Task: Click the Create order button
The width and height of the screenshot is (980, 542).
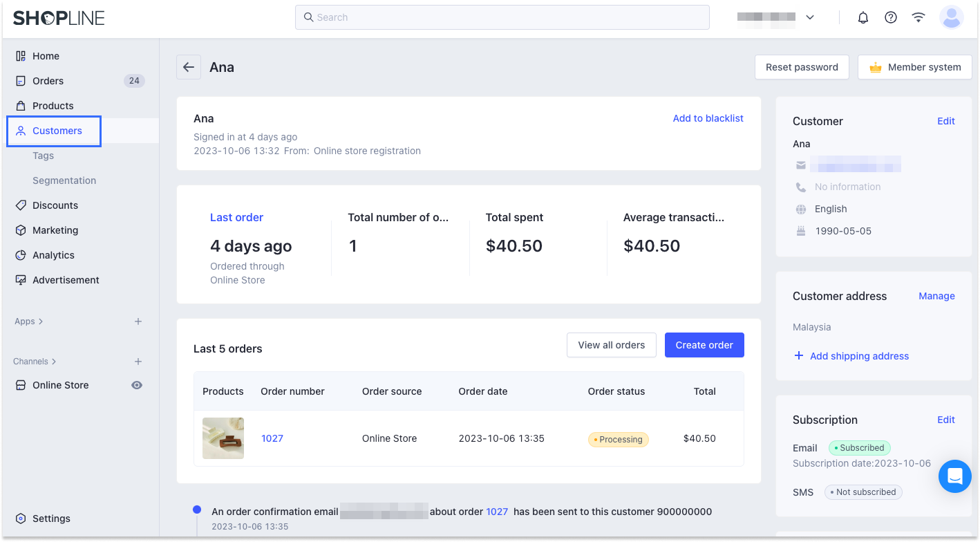Action: tap(704, 345)
